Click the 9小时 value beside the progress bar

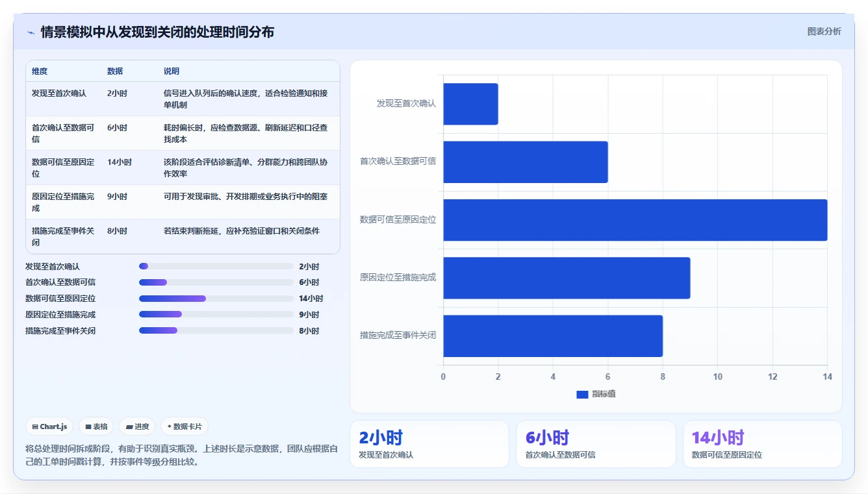[309, 315]
